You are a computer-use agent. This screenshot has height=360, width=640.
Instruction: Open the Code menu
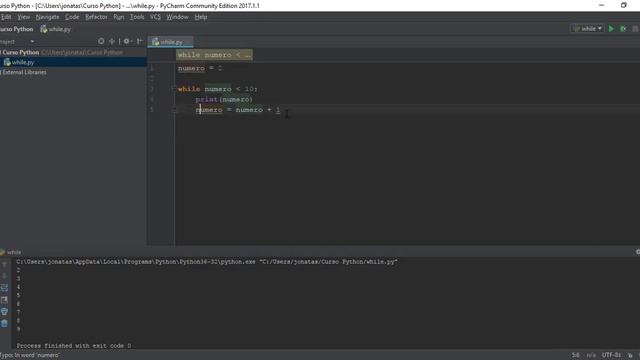tap(72, 17)
